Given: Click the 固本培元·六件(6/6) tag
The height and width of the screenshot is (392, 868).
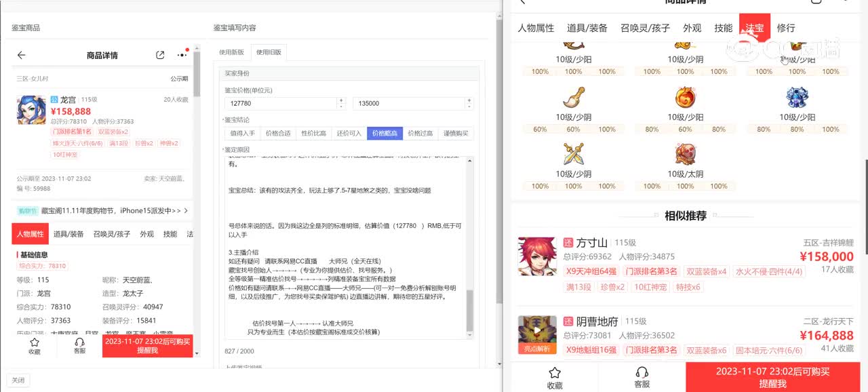Looking at the screenshot, I should coord(770,350).
